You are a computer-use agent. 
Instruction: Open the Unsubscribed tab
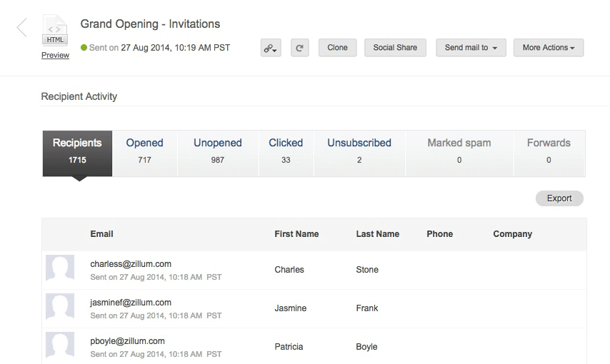pyautogui.click(x=359, y=151)
